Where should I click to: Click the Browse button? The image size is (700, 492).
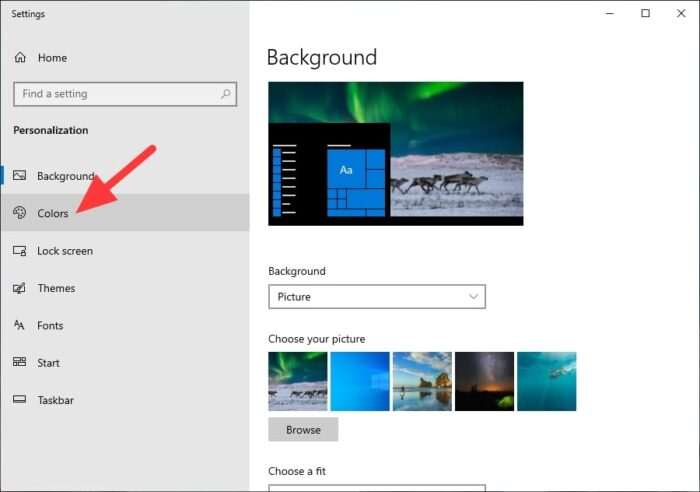(x=303, y=429)
